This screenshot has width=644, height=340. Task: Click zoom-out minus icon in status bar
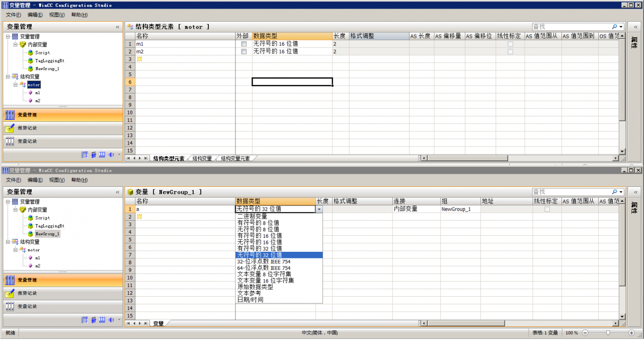[585, 333]
